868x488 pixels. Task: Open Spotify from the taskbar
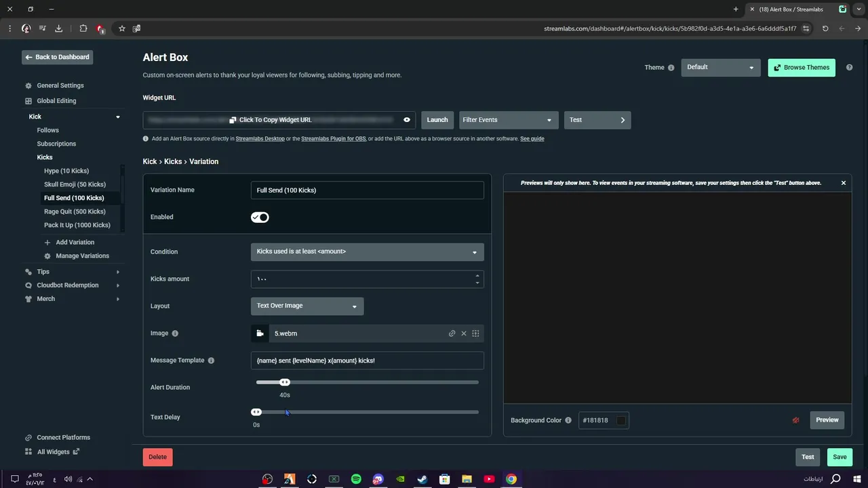(356, 479)
